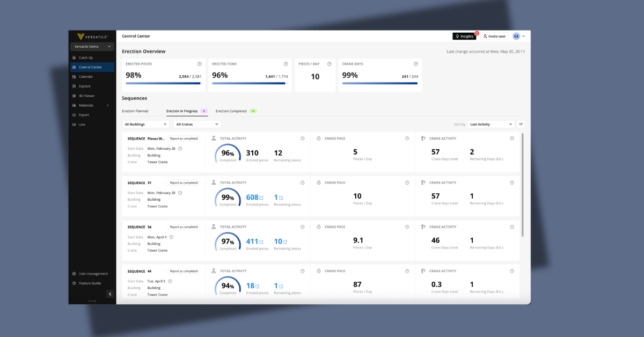Click the 99% completed gauge for Sequence 31
644x337 pixels.
[228, 199]
